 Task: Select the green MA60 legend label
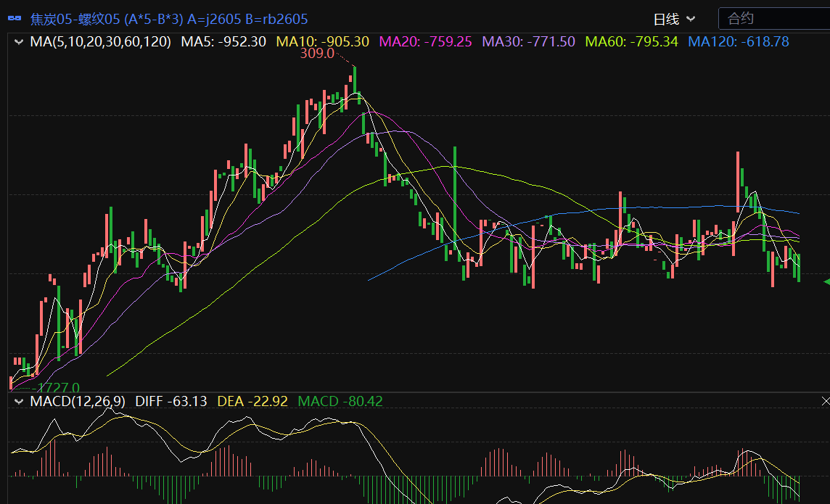click(631, 42)
